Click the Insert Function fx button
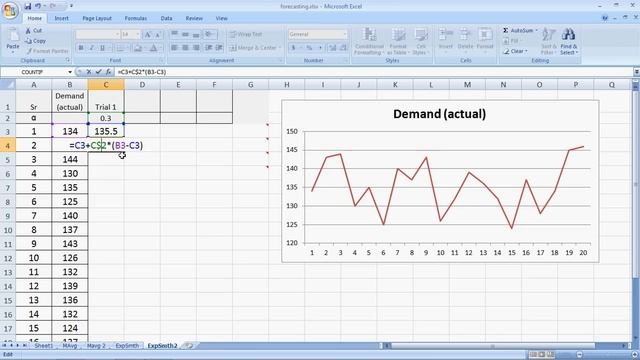The height and width of the screenshot is (360, 640). click(108, 72)
